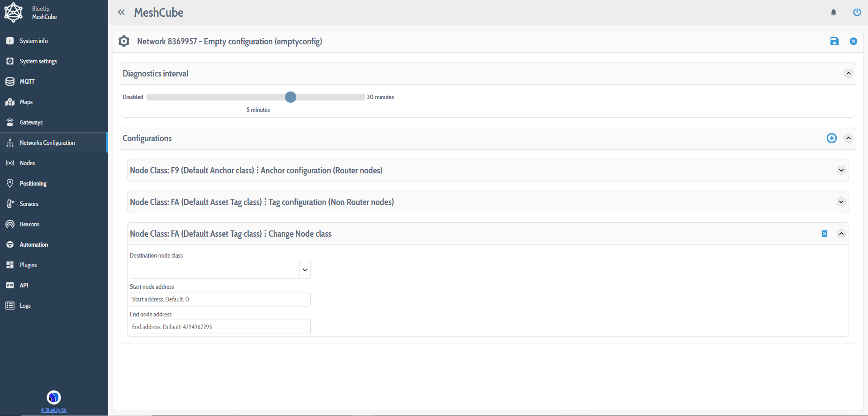Close the network configuration editor
The image size is (868, 416).
853,41
